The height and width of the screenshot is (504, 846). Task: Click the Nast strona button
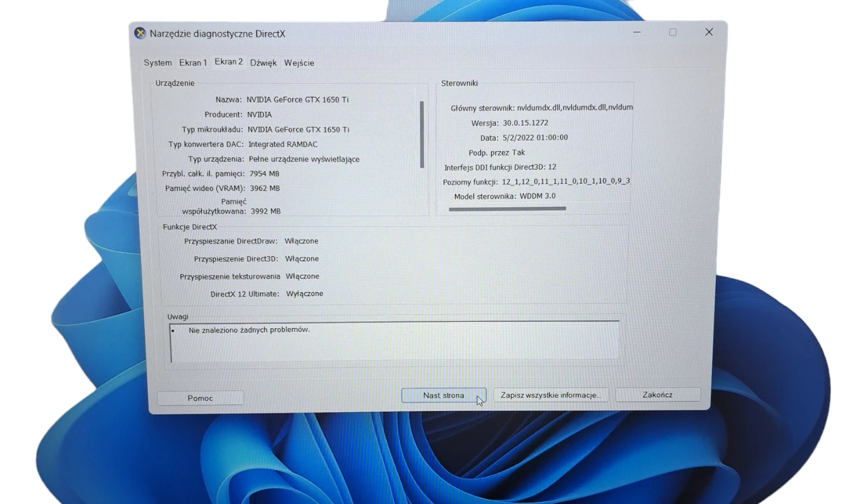tap(443, 395)
